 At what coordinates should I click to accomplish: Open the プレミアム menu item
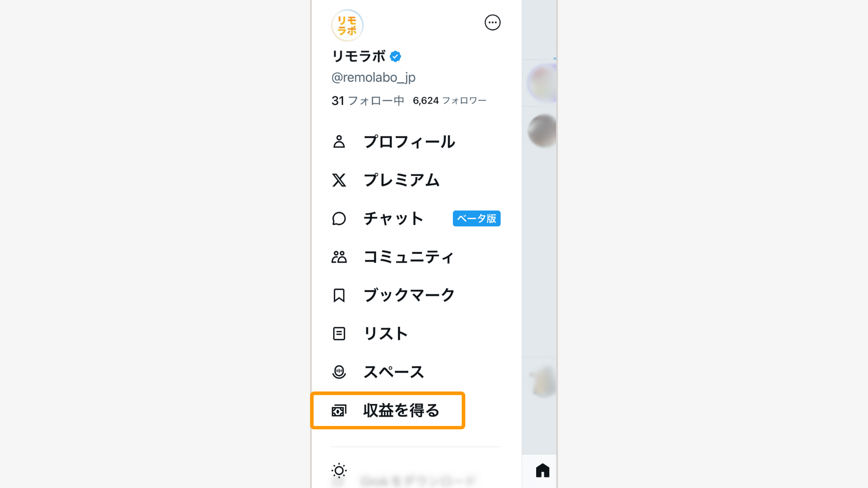click(x=401, y=180)
